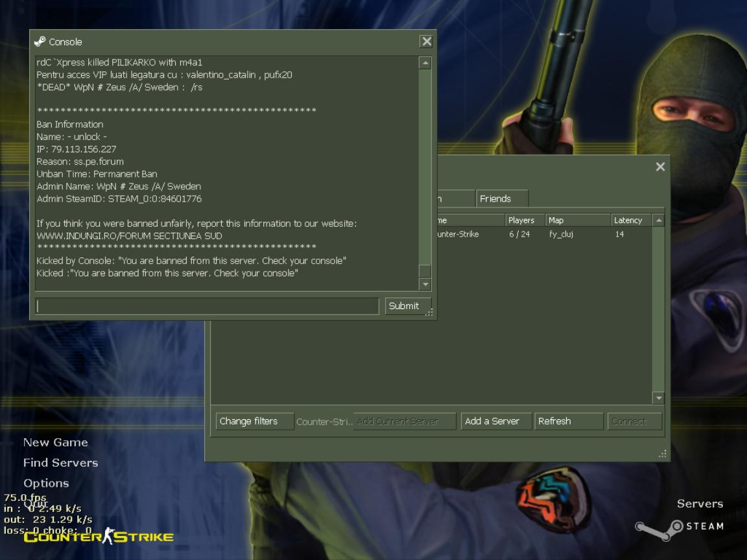Click the Permanent Ban line in console

coord(97,174)
